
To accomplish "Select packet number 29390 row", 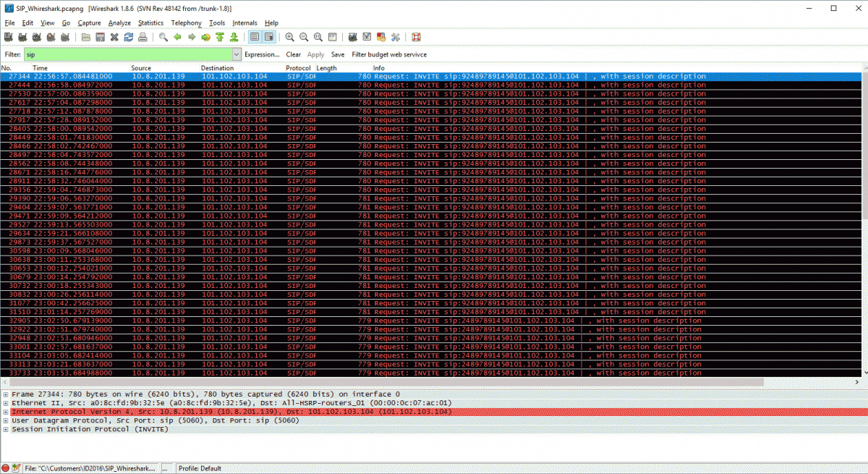I will coord(430,198).
